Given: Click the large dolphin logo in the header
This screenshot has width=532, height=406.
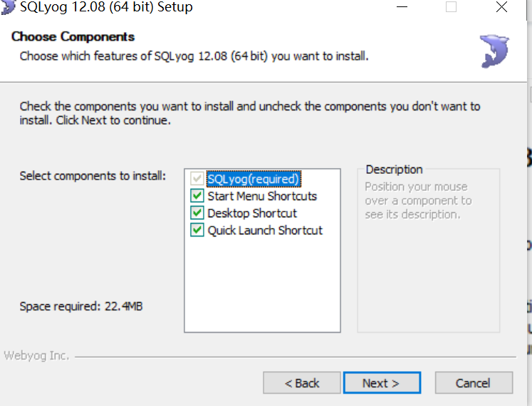Looking at the screenshot, I should [494, 51].
